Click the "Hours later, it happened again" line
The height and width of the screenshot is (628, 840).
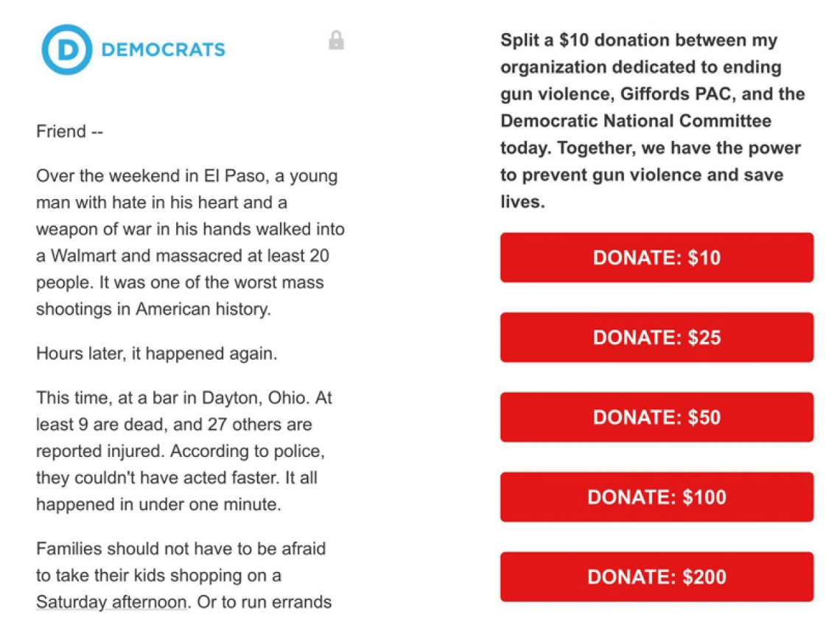point(159,353)
